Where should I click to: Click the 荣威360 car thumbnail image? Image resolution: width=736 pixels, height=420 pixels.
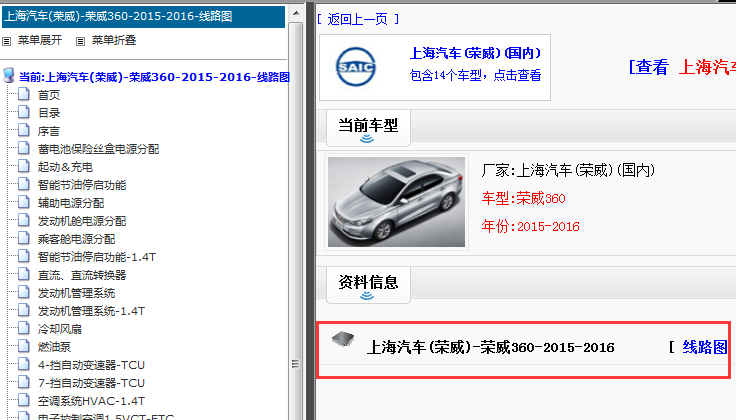point(397,202)
